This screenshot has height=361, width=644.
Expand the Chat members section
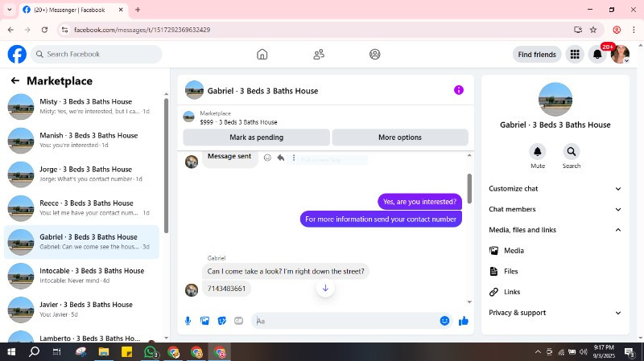click(x=555, y=209)
